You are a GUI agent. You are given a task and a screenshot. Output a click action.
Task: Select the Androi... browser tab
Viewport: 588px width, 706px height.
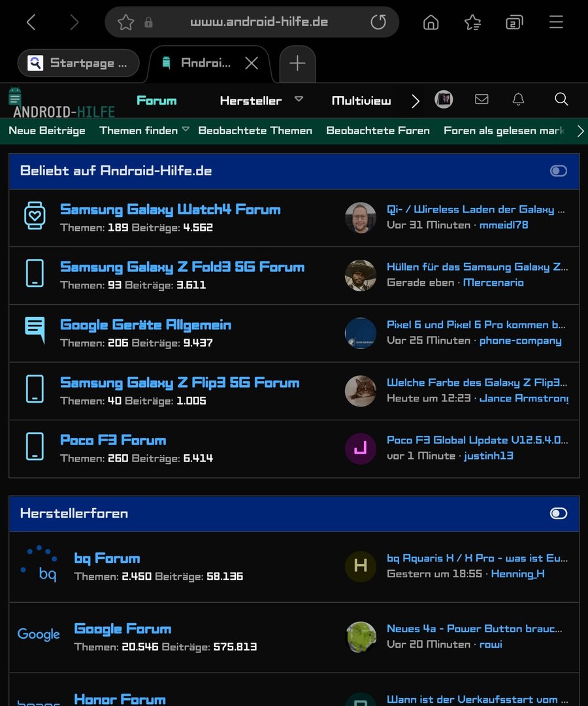[205, 63]
